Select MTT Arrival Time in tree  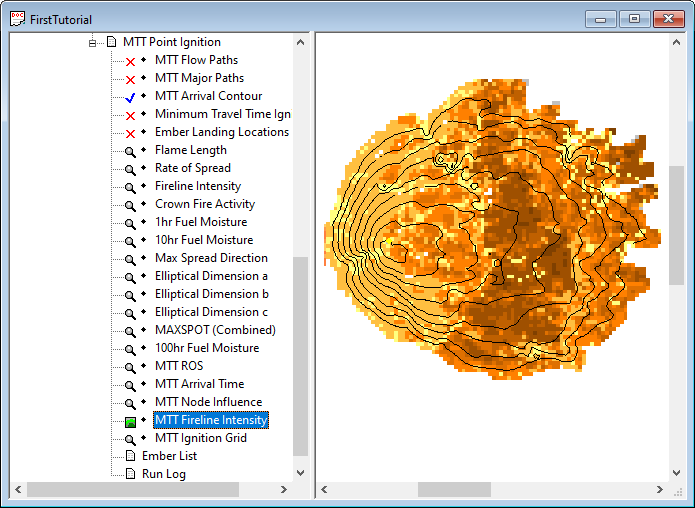[199, 384]
